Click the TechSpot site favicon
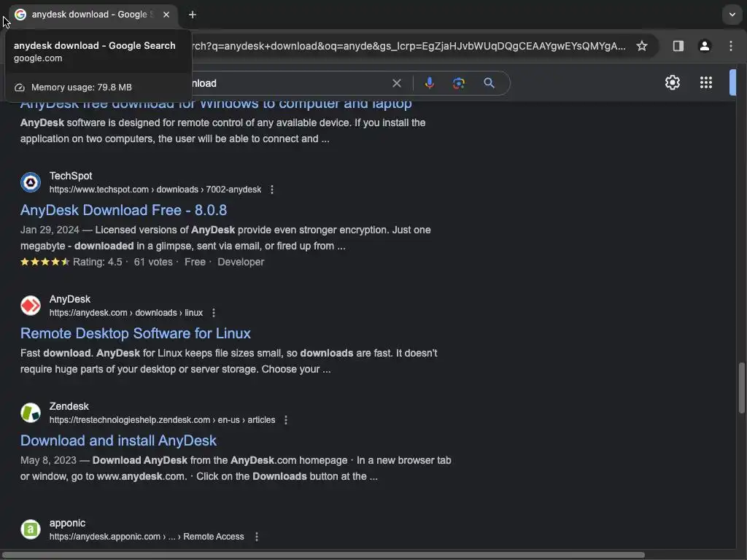This screenshot has width=747, height=560. [31, 182]
